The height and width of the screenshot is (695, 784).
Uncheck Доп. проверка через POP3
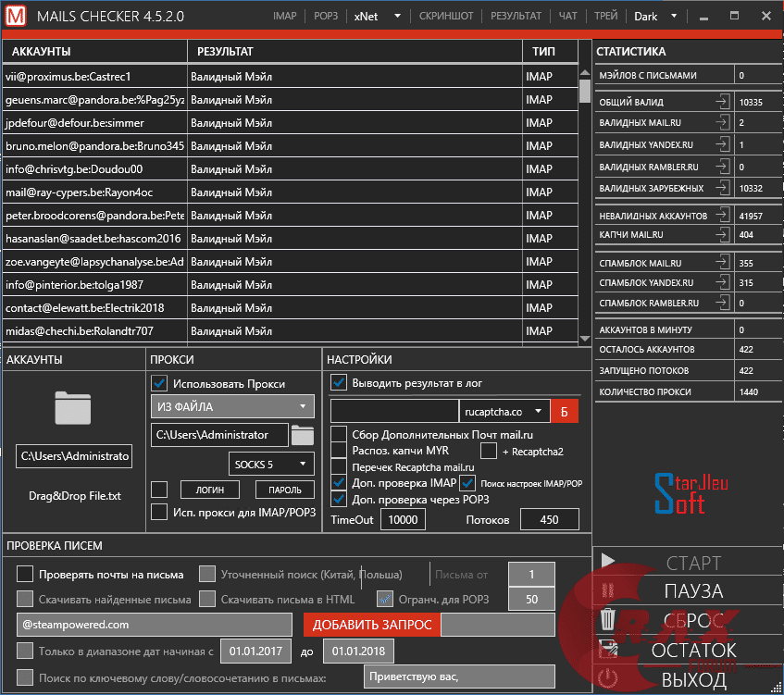(337, 499)
